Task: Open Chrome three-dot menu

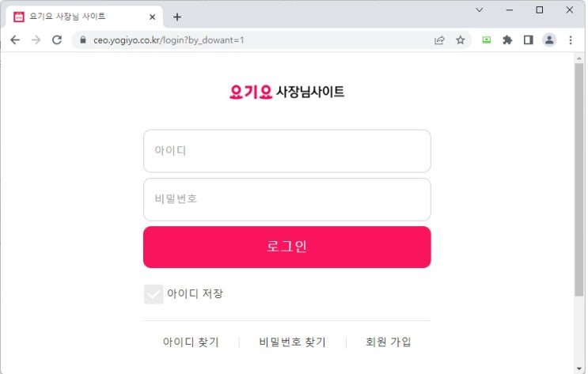Action: pyautogui.click(x=571, y=40)
